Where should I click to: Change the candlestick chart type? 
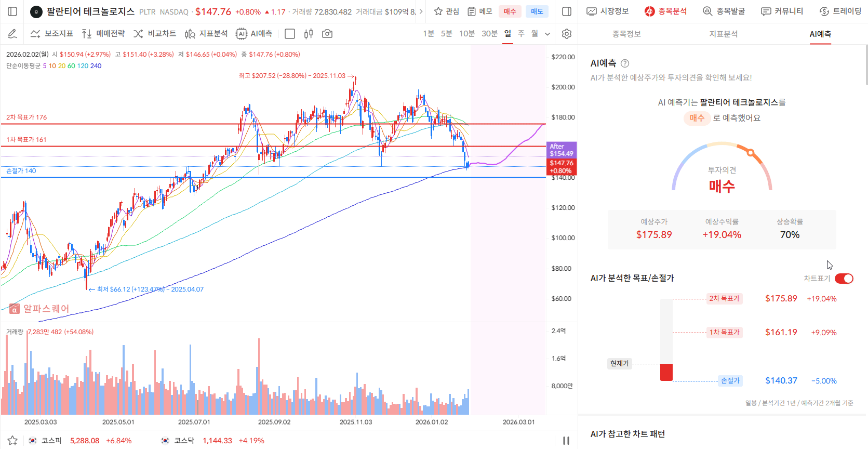click(x=309, y=34)
